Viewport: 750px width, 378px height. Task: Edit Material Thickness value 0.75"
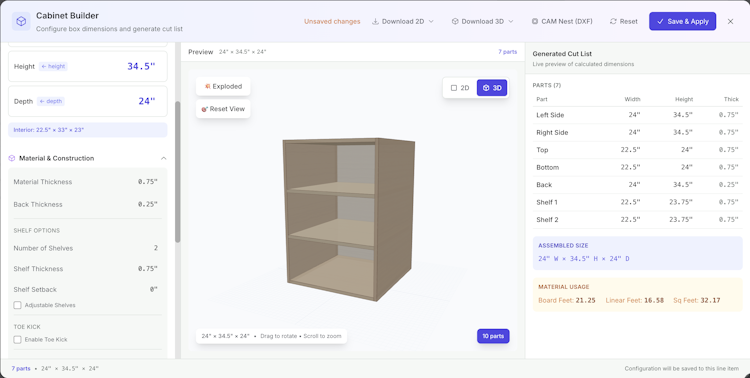point(147,182)
